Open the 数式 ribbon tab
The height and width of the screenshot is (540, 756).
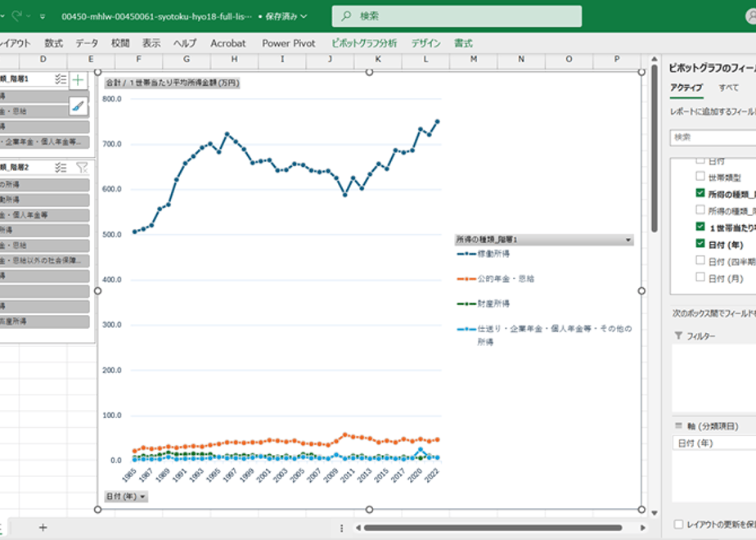53,43
